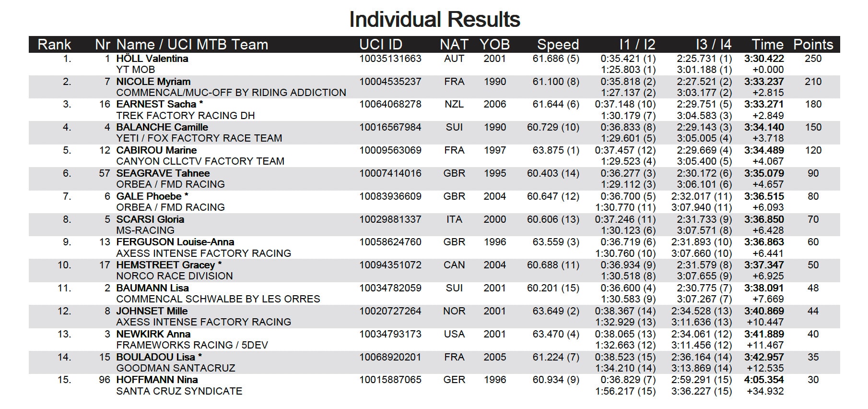Select the Time column header
Screen dimensions: 868x409
pyautogui.click(x=767, y=45)
